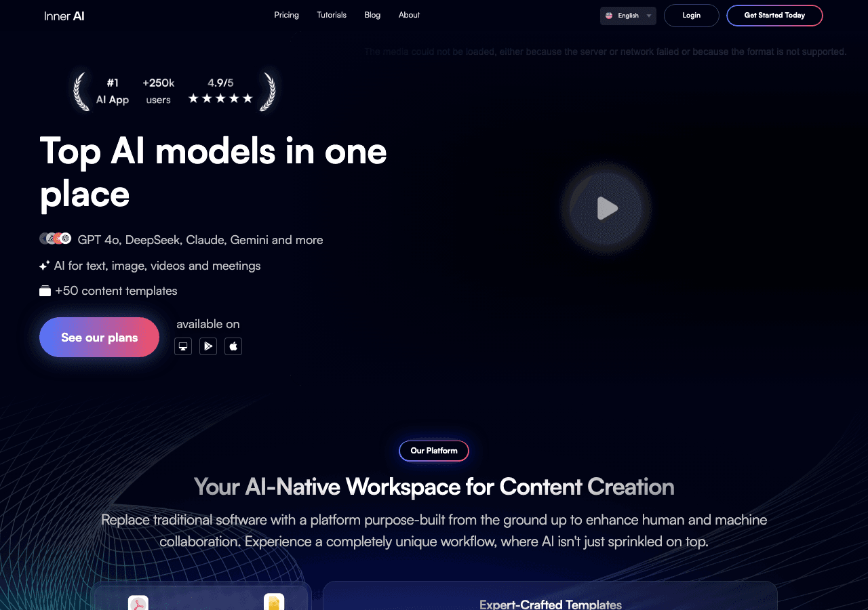Click the OpenAI logo in model icons
This screenshot has height=610, width=868.
pyautogui.click(x=66, y=239)
